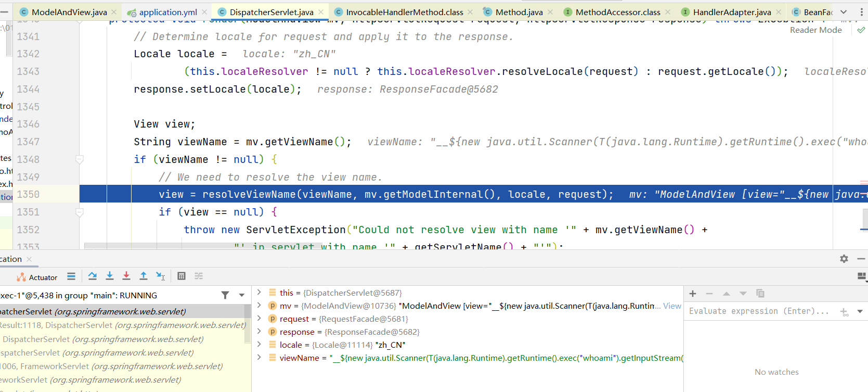The image size is (868, 392).
Task: Click the Show Execution Point lines icon
Action: click(x=71, y=276)
